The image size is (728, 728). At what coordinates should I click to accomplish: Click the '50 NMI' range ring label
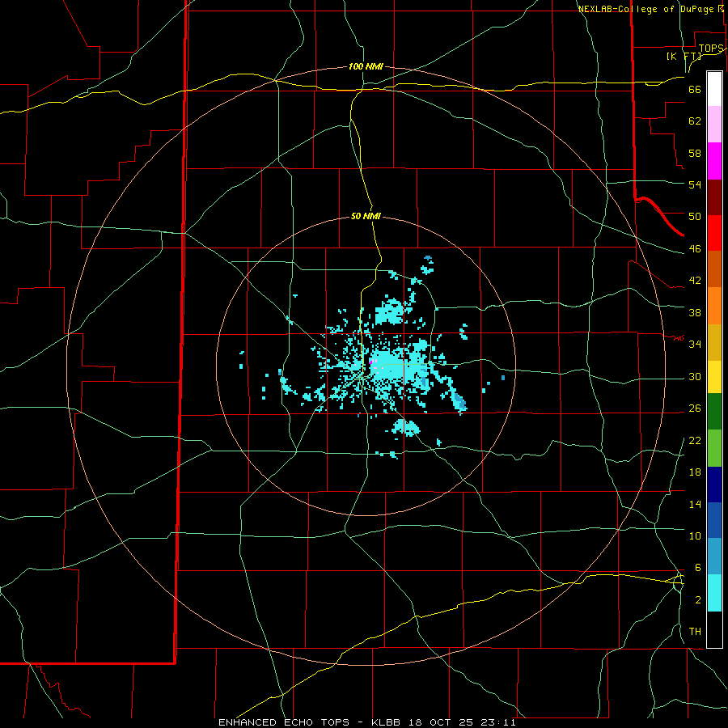coord(366,216)
